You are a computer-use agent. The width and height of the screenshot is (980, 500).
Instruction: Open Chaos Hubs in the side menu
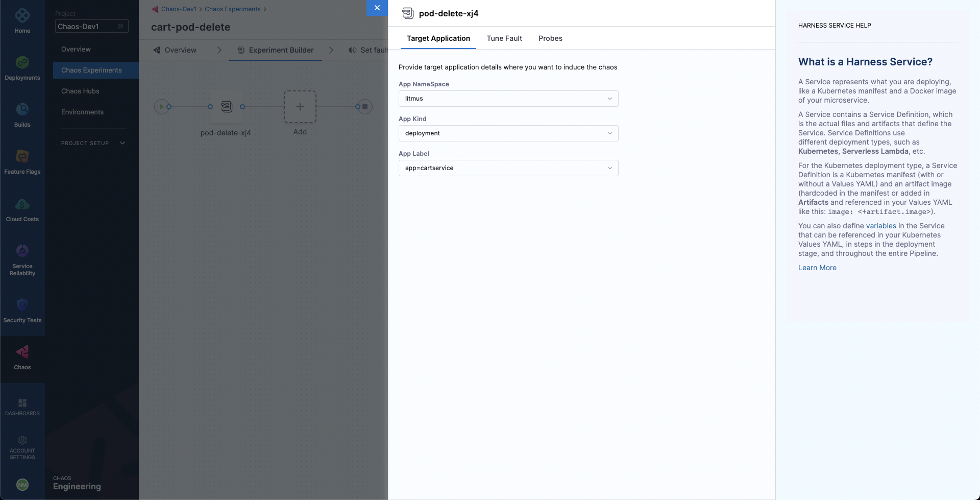[x=80, y=91]
